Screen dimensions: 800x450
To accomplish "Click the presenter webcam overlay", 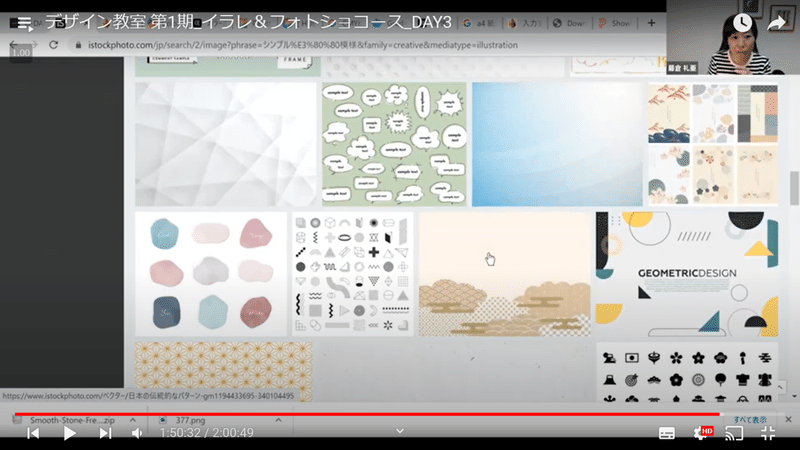I will (733, 37).
